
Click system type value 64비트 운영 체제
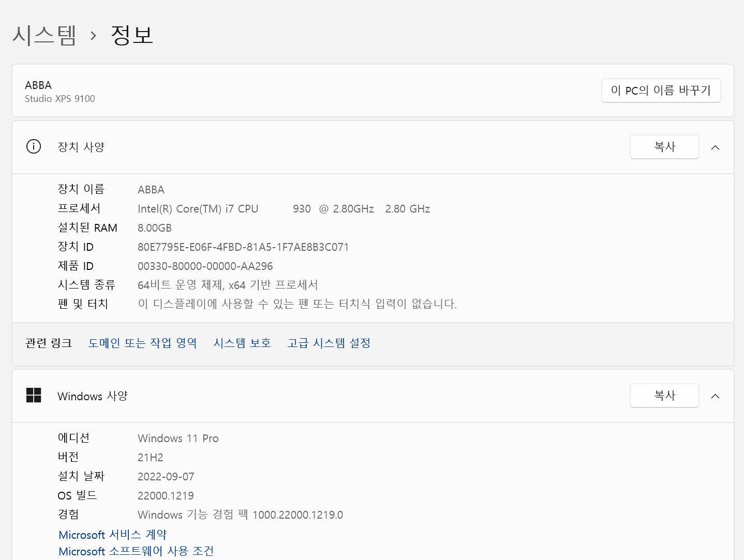(228, 285)
